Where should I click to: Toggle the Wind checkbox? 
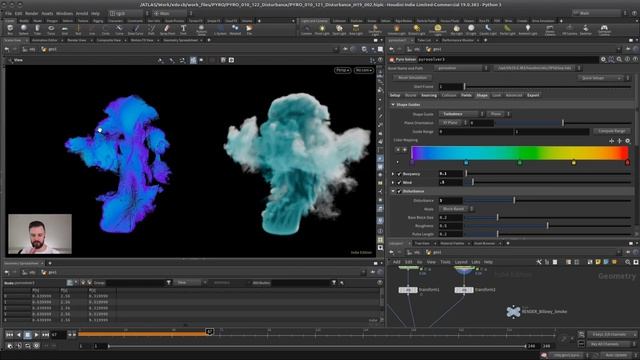pos(400,182)
